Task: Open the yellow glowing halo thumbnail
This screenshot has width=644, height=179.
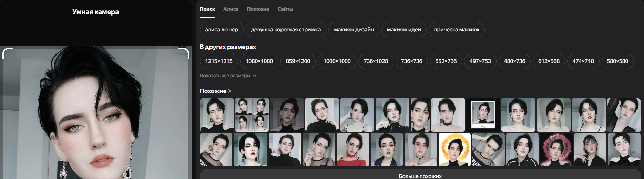Action: [x=454, y=150]
